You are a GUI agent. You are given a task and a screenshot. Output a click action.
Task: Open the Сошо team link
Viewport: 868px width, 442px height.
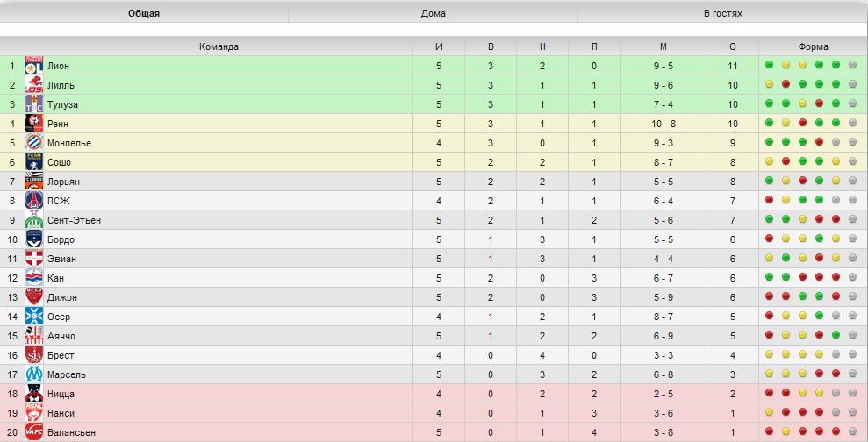[x=59, y=162]
